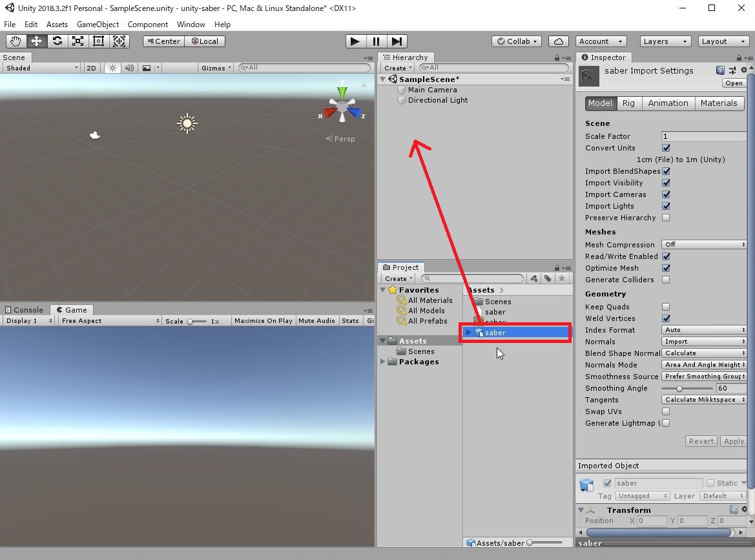Select the Rotate tool
The image size is (755, 560).
coord(57,41)
